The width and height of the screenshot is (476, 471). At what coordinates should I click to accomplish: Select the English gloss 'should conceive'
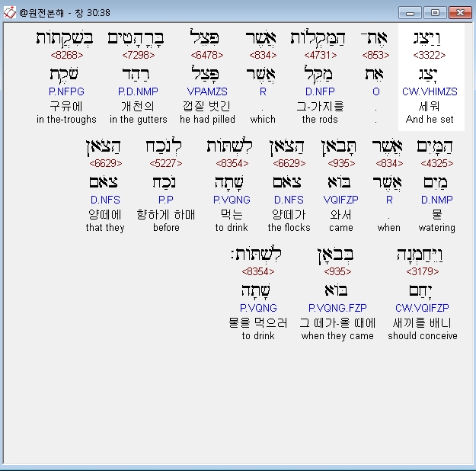tap(423, 336)
